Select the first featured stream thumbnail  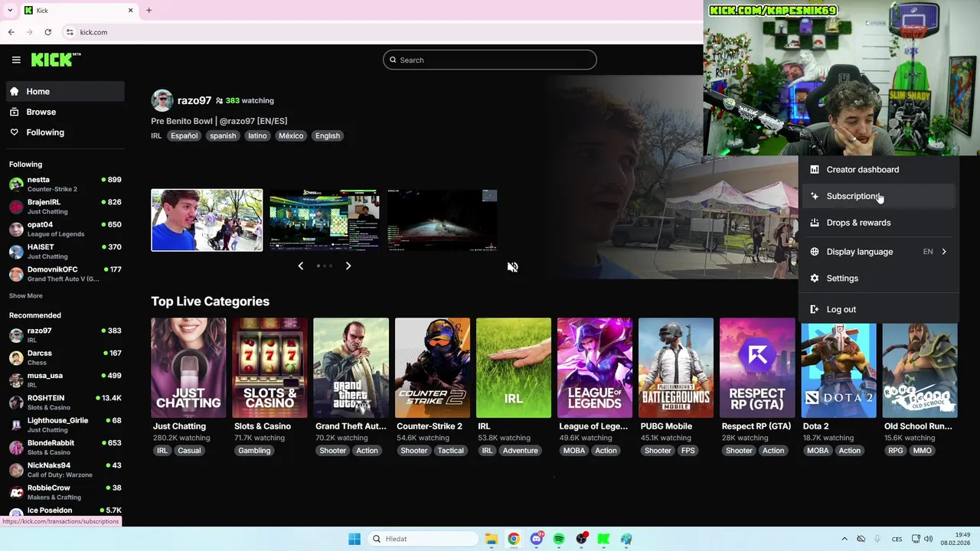coord(207,220)
